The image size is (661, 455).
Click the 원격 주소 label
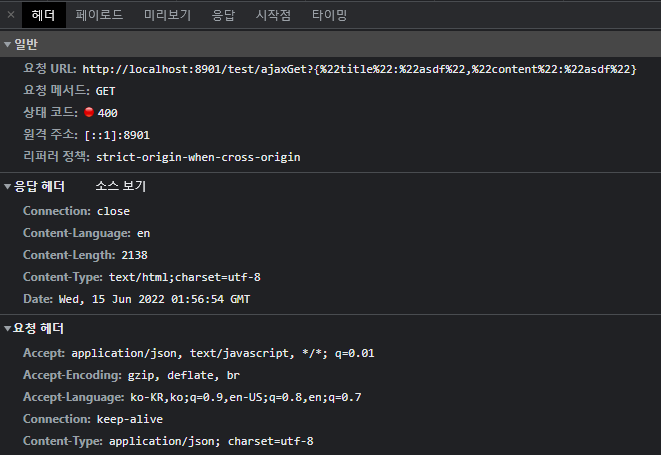(51, 135)
